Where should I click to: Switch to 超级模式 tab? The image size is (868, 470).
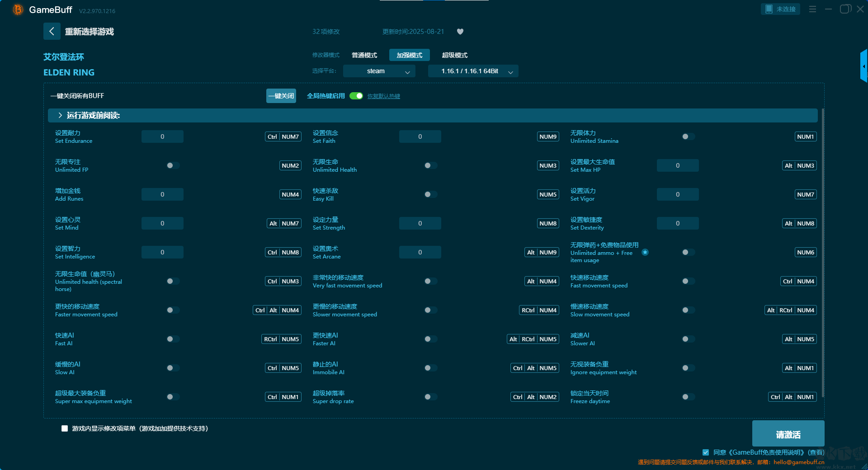pos(454,55)
